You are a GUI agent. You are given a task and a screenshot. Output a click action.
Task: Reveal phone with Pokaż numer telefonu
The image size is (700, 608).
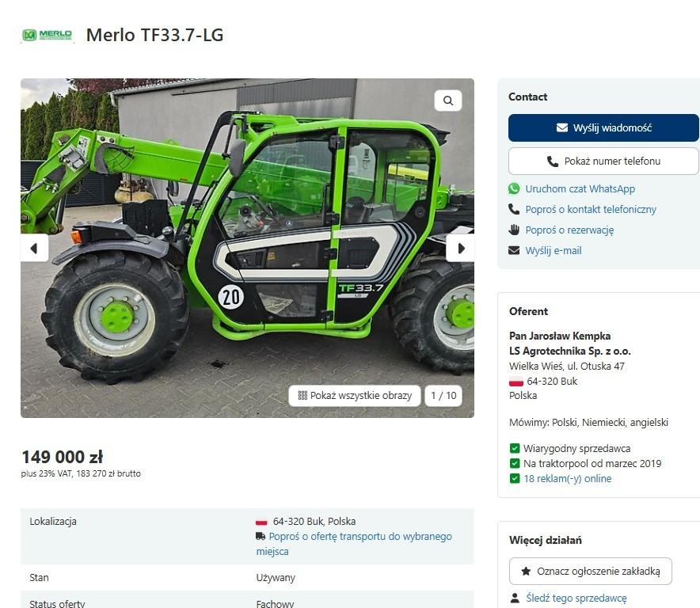tap(603, 161)
